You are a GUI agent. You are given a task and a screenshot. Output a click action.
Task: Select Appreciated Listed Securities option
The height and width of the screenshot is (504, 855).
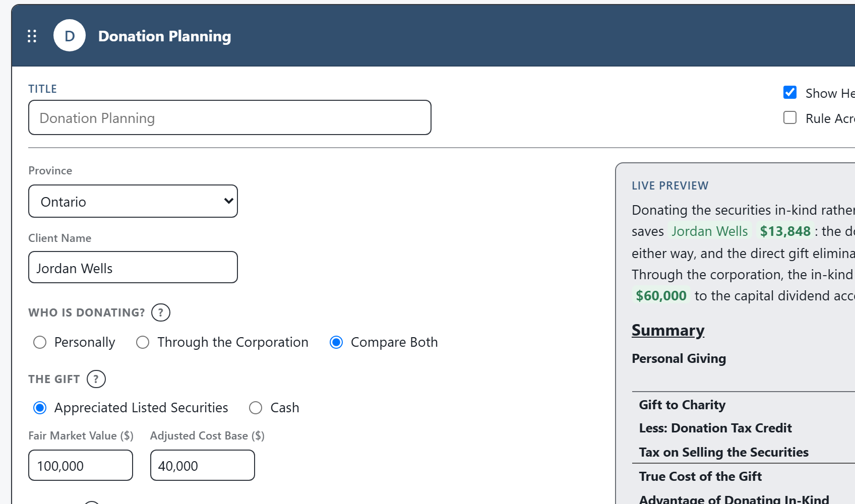tap(40, 408)
